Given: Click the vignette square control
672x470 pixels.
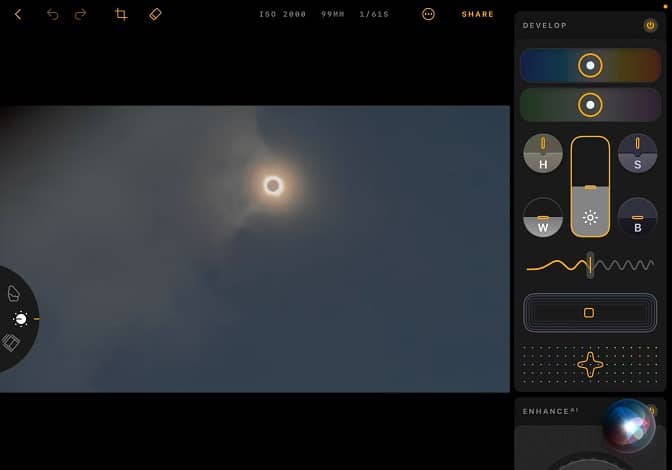Looking at the screenshot, I should click(589, 313).
